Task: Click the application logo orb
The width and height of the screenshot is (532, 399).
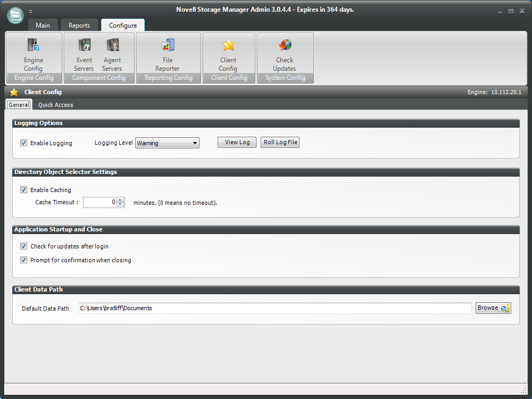Action: tap(15, 15)
